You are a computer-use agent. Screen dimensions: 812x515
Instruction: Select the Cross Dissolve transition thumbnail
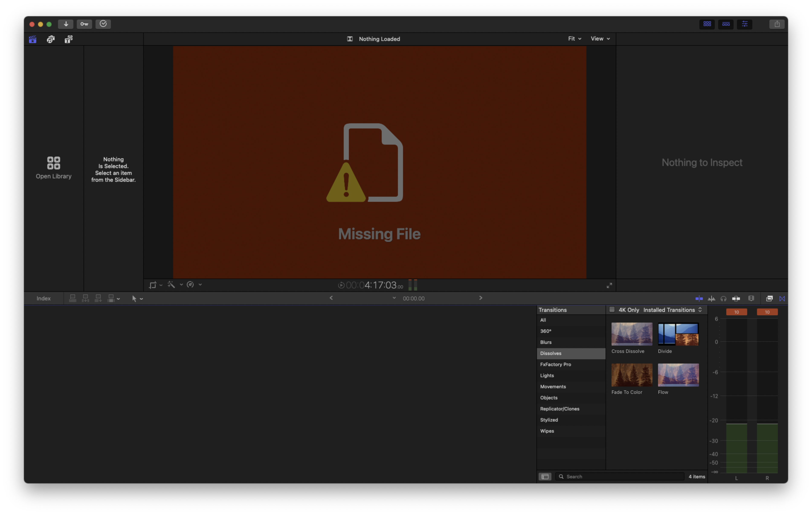point(632,334)
